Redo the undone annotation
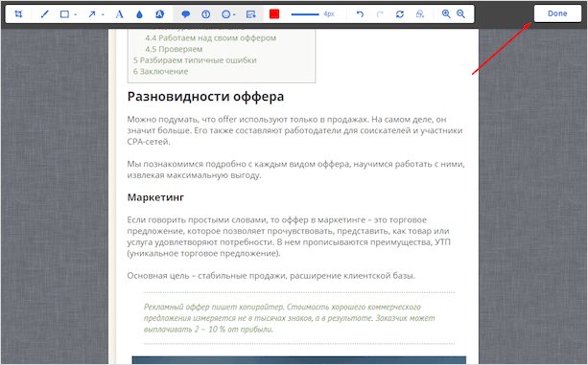588x365 pixels. tap(380, 14)
